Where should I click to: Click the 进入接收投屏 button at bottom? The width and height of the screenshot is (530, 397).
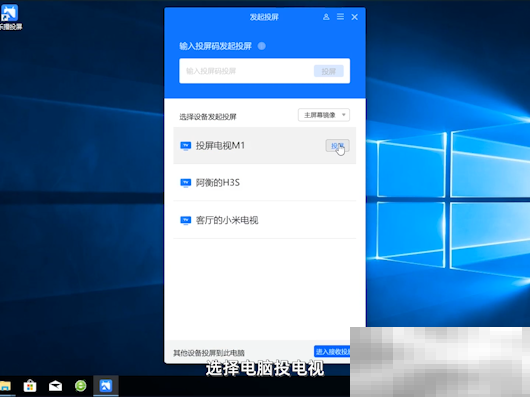click(x=332, y=352)
